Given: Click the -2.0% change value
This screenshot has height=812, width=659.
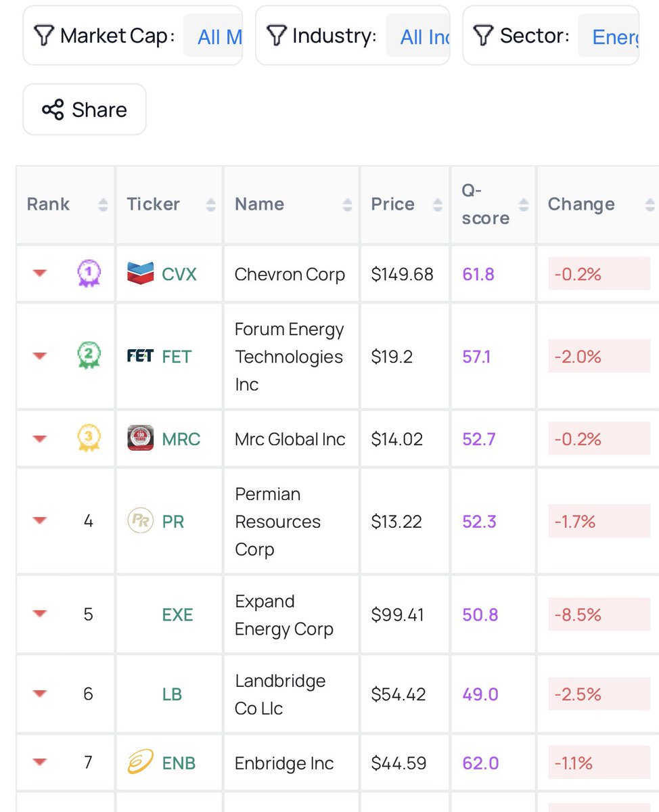Looking at the screenshot, I should point(577,357).
